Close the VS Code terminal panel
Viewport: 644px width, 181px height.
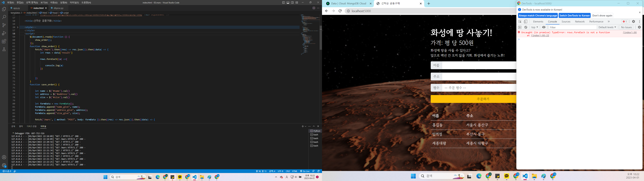point(318,126)
